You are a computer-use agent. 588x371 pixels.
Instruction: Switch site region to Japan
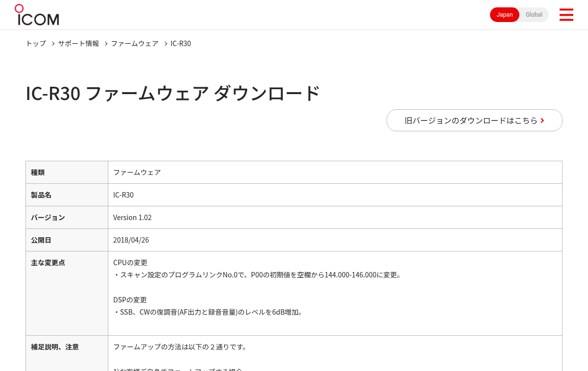[x=505, y=15]
